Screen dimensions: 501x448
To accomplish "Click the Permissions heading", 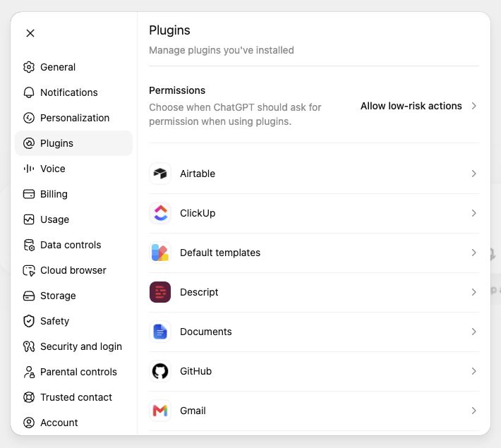I will [177, 90].
